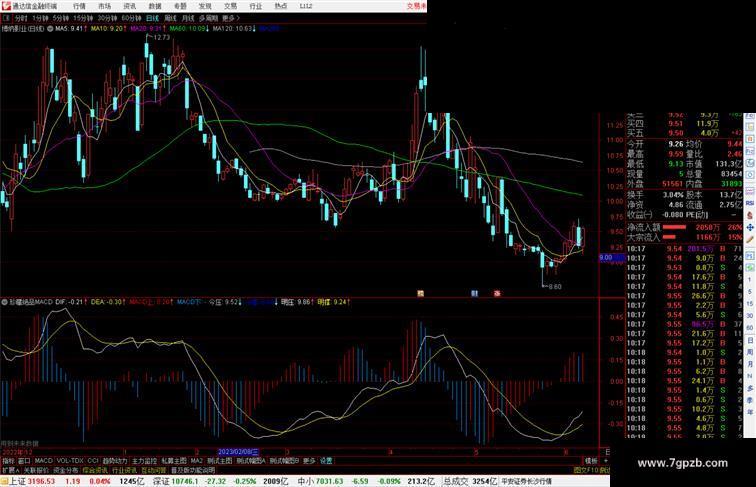Open the 资金分布 tab
The width and height of the screenshot is (756, 487).
[66, 470]
